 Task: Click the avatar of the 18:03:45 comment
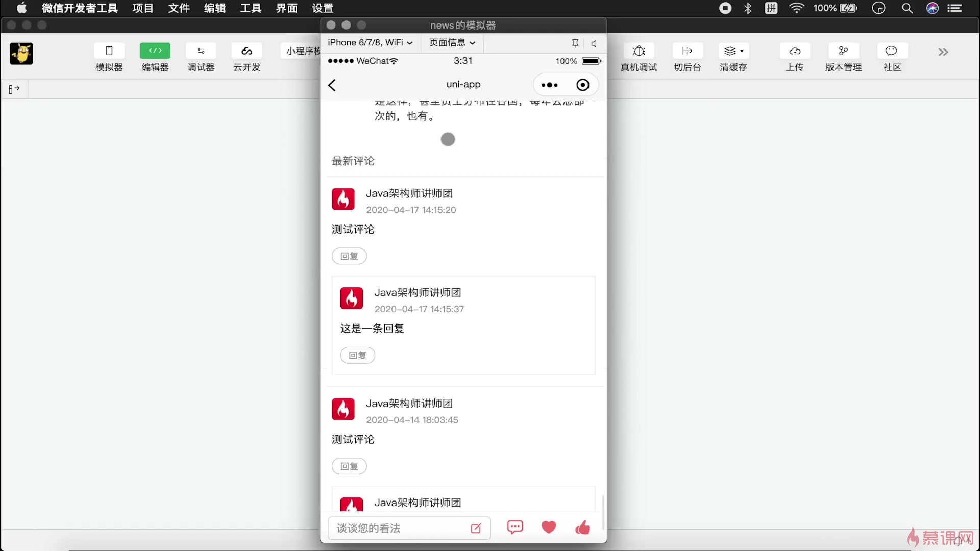[343, 410]
